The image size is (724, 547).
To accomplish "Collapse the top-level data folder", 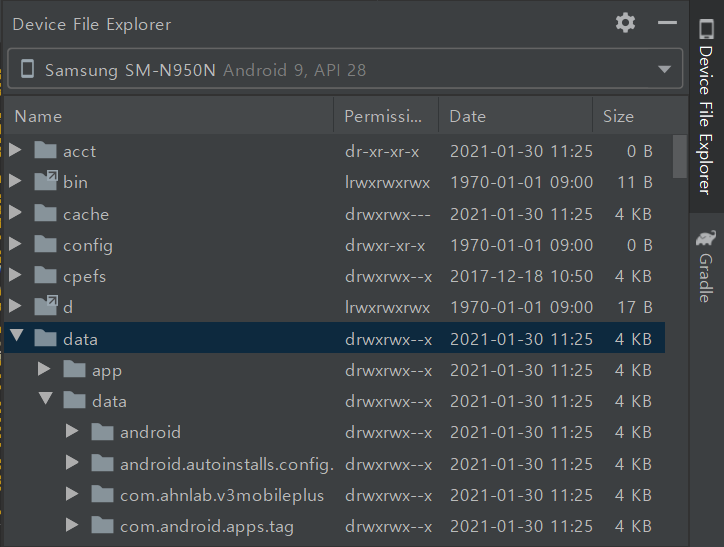I will coord(17,336).
